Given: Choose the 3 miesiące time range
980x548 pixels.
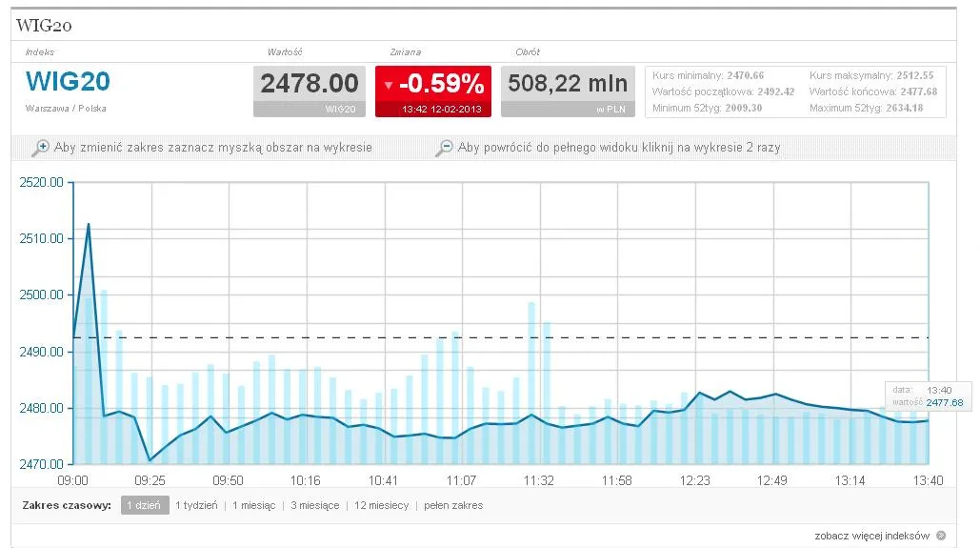Looking at the screenshot, I should click(x=315, y=505).
